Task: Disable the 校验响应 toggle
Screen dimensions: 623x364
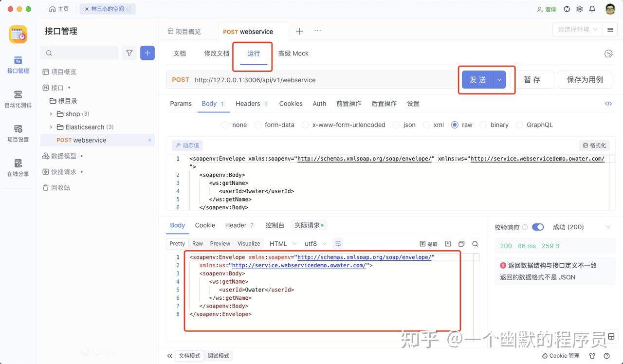Action: pos(537,227)
